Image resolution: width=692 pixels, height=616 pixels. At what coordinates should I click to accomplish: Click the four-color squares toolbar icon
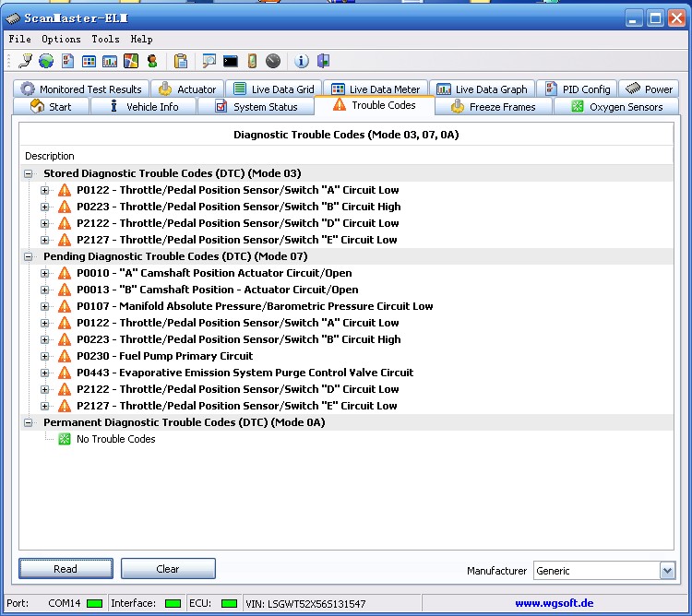131,61
